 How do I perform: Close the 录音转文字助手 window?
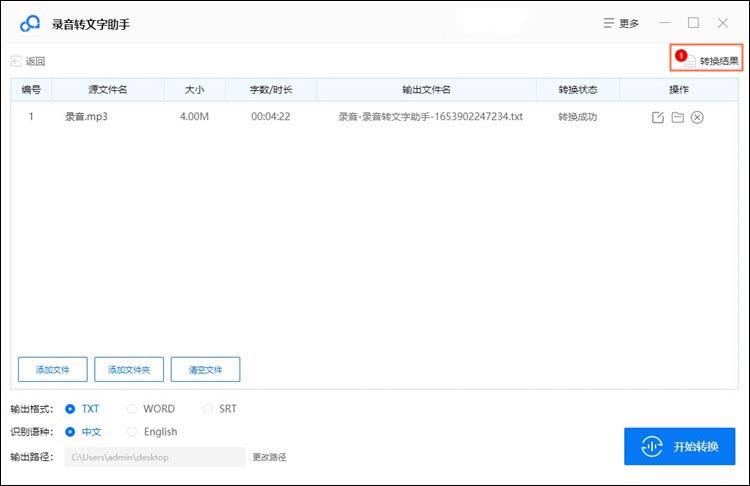point(722,22)
